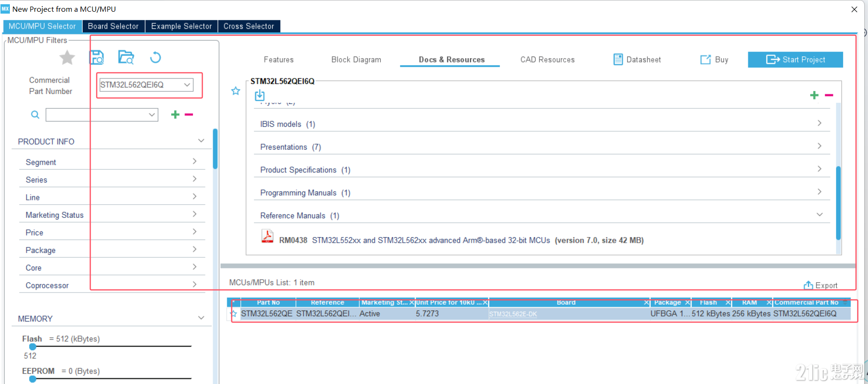Expand the Marketing Status filter
The image size is (868, 384).
194,214
